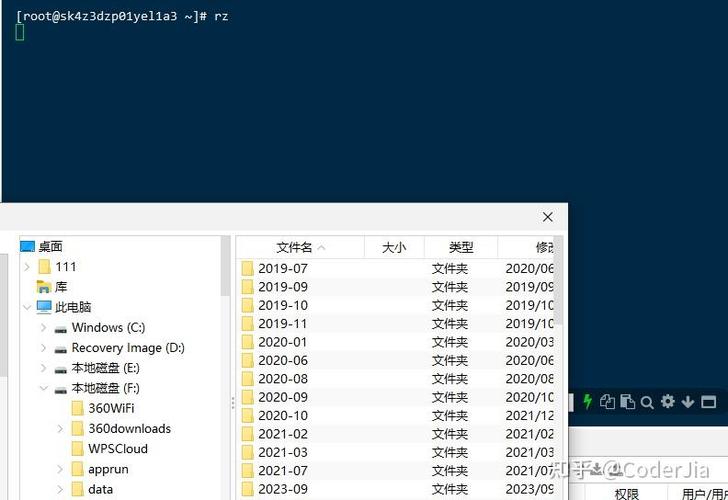Open search with the magnifier icon

pos(647,402)
